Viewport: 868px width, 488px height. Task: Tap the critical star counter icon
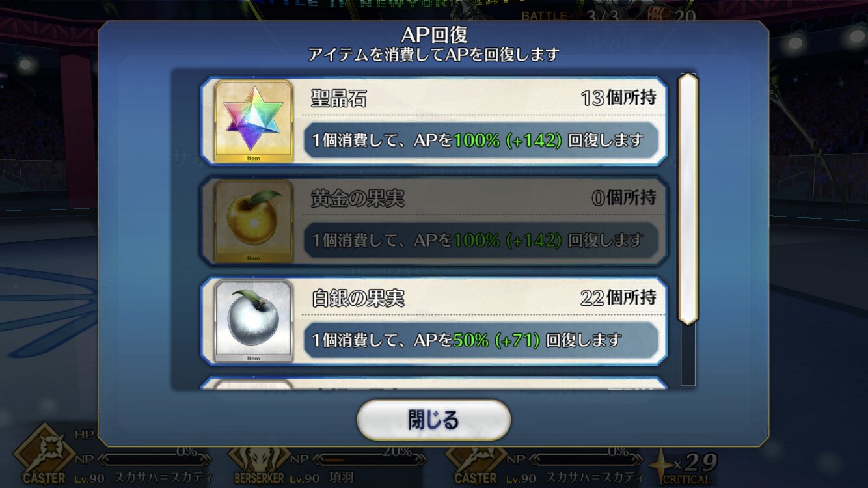pos(662,465)
